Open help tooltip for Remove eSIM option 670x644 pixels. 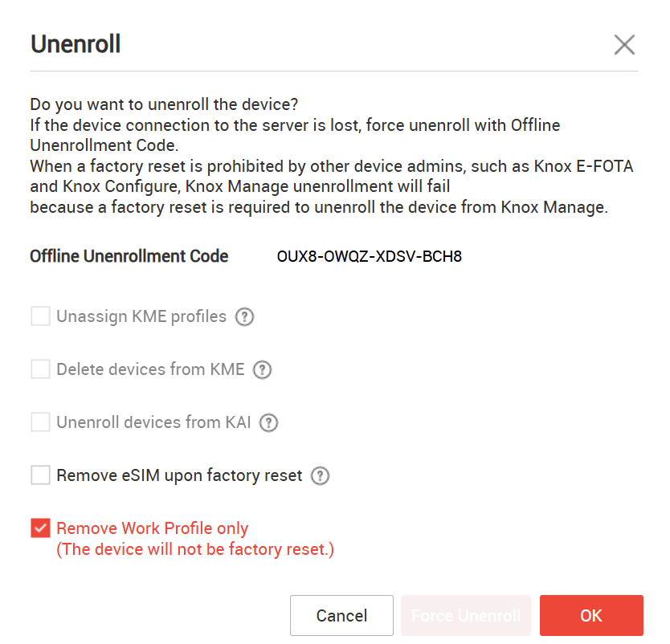pyautogui.click(x=319, y=475)
